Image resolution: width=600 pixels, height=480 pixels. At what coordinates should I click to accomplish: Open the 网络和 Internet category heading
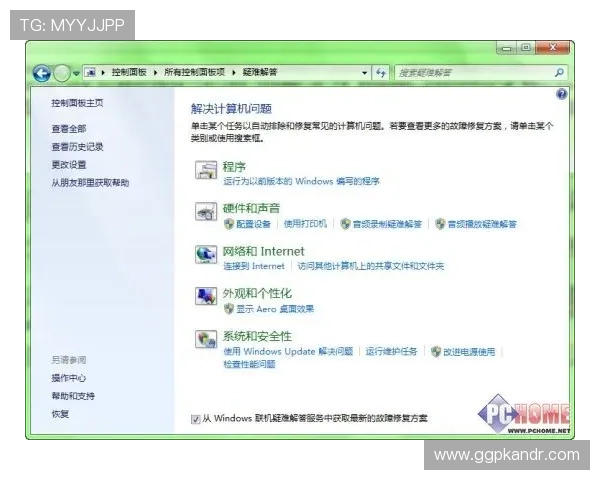264,251
